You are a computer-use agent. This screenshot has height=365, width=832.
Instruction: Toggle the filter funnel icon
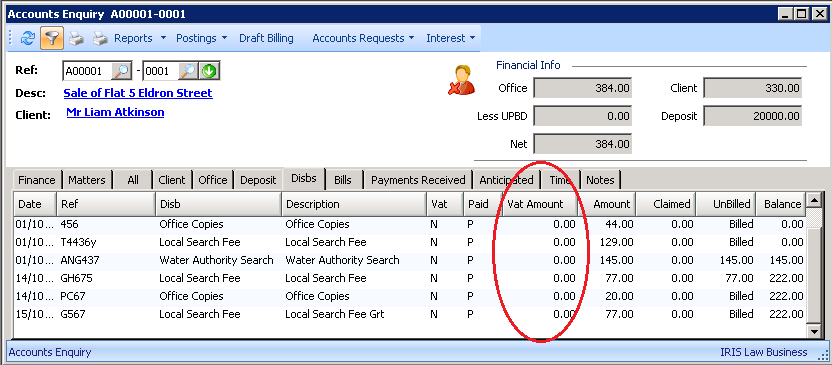[x=52, y=38]
